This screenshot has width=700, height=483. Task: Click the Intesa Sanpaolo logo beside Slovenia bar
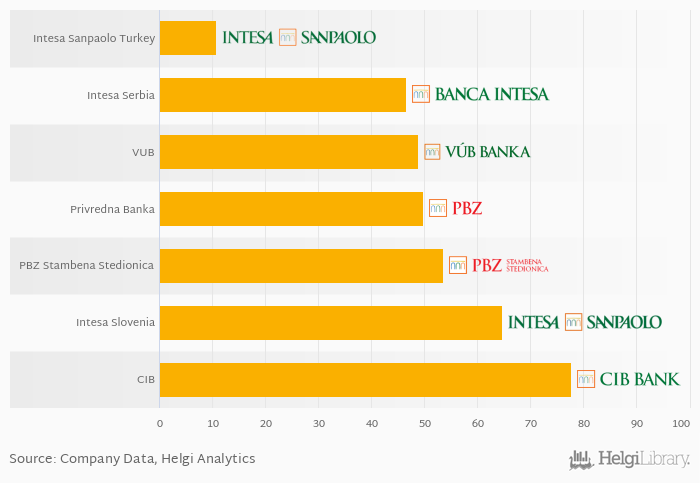click(585, 322)
